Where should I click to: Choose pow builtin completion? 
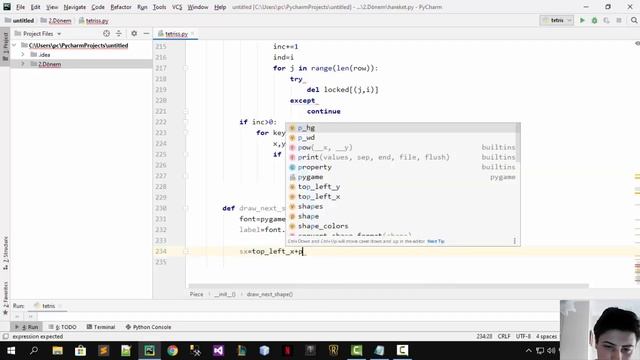point(402,147)
